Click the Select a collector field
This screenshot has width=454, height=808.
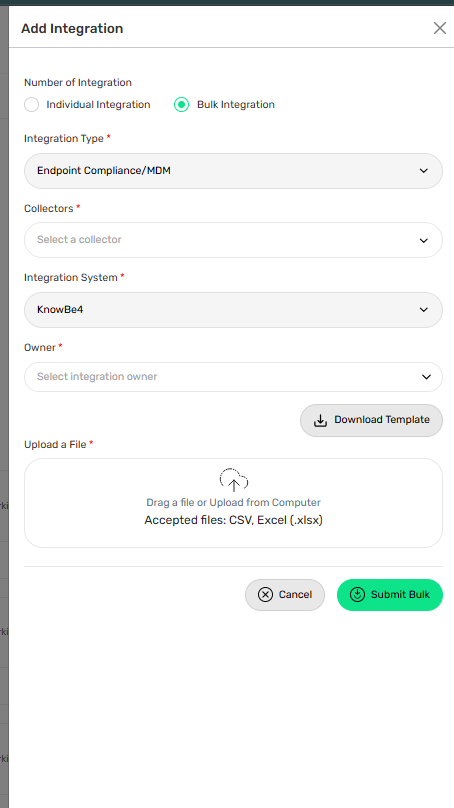point(233,240)
